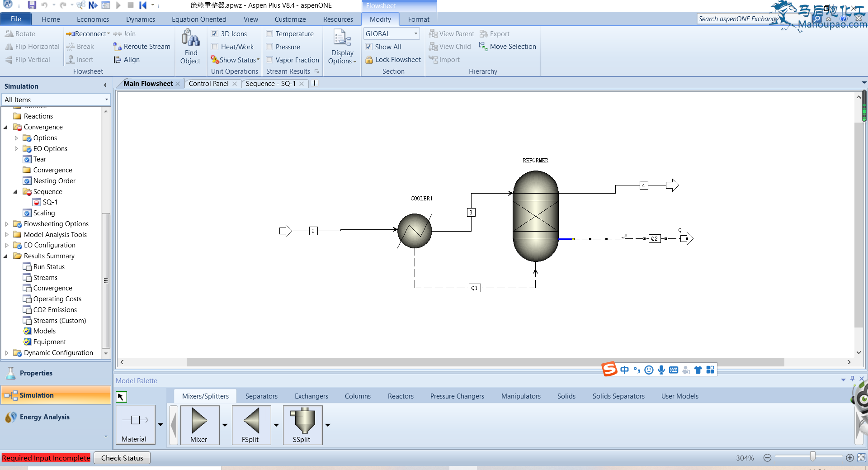Click the Check Status button

[122, 458]
